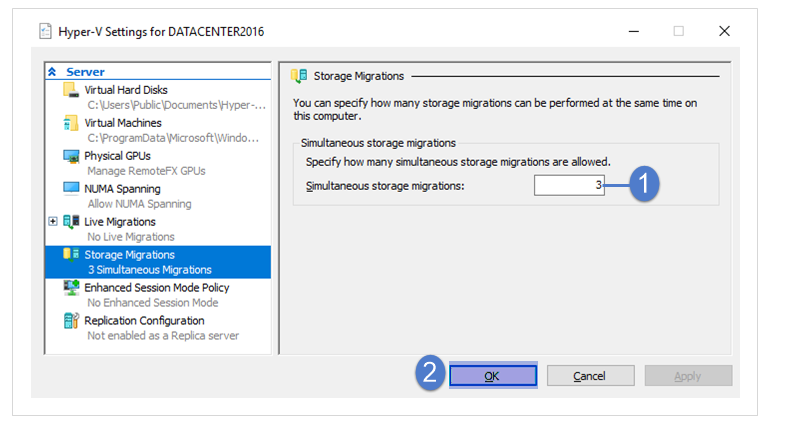The width and height of the screenshot is (789, 438).
Task: Click '3 Simultaneous Migrations' subtext
Action: click(150, 270)
